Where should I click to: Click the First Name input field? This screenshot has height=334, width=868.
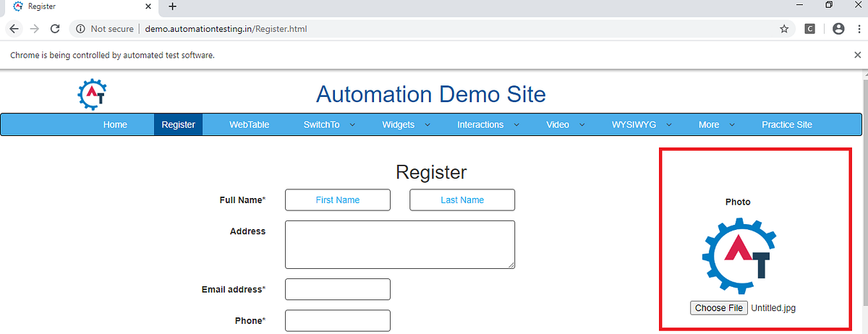point(338,200)
